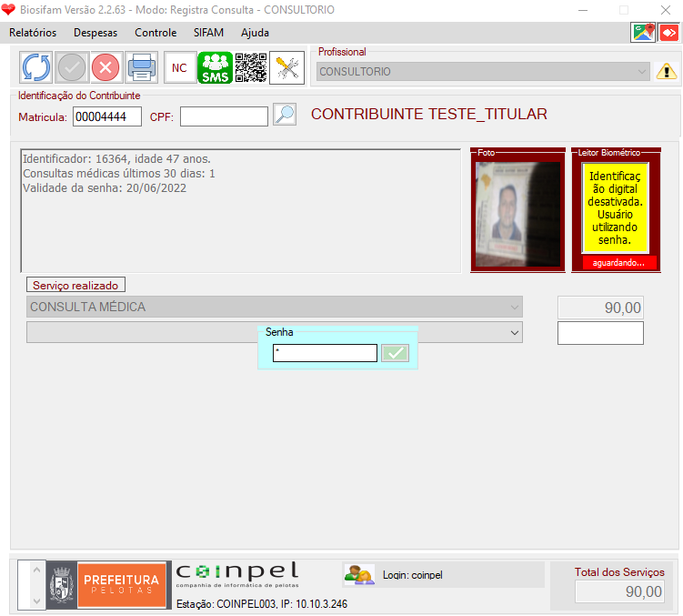Close the Biosifam window
Screen dimensions: 683x616
665,10
